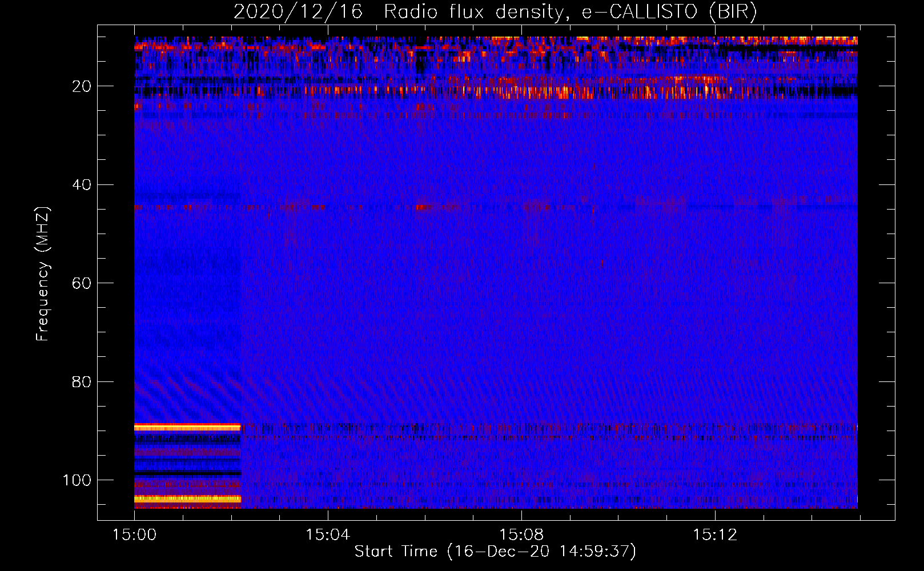Click the bright orange-white band between the 80 and 100 MHz ticks
Screen dimensions: 924x571
(x=187, y=427)
